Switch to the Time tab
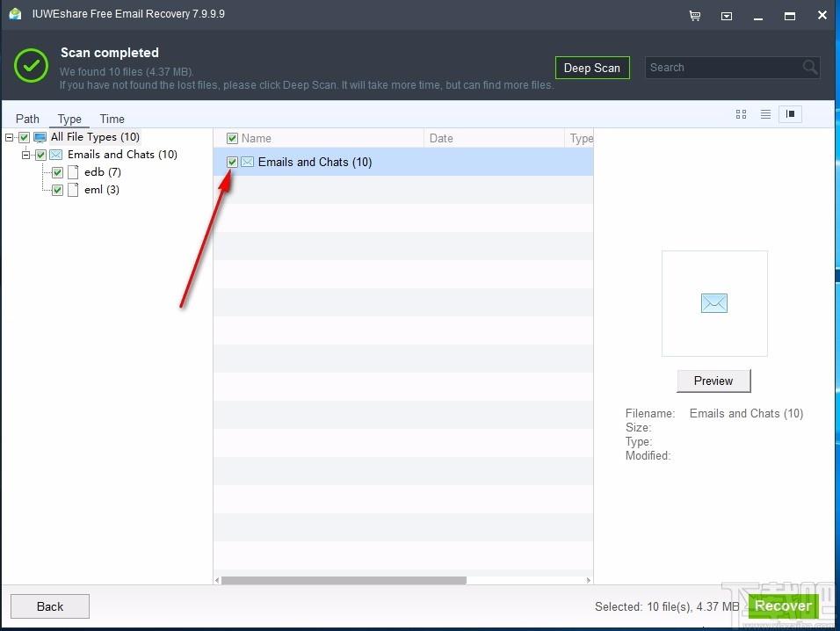This screenshot has width=840, height=631. click(x=112, y=119)
